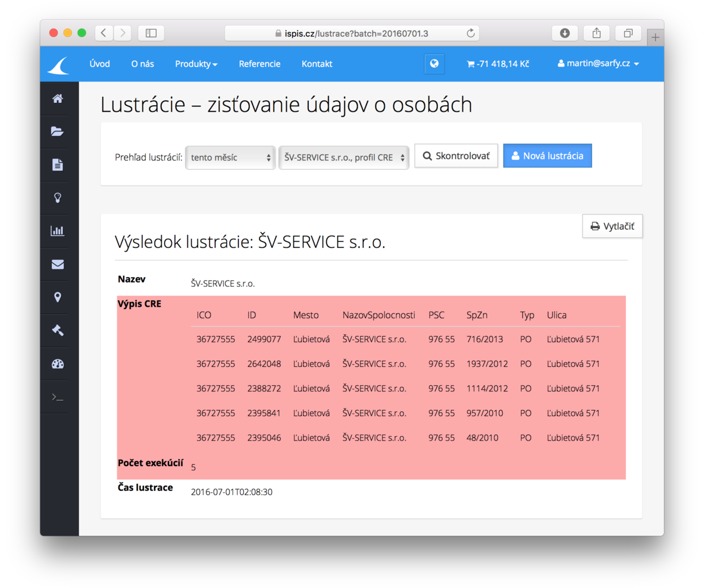Click the SpZn value 716/2013
Image resolution: width=714 pixels, height=588 pixels.
tap(485, 339)
